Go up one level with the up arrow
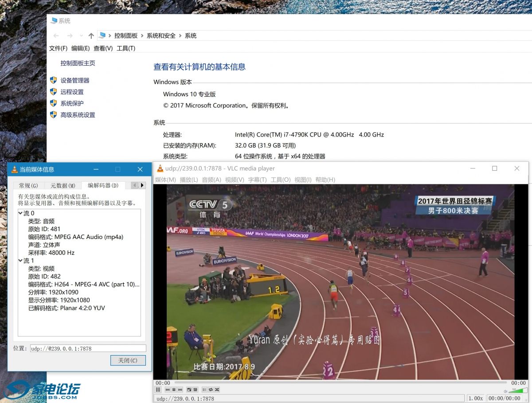Image resolution: width=532 pixels, height=403 pixels. [91, 36]
